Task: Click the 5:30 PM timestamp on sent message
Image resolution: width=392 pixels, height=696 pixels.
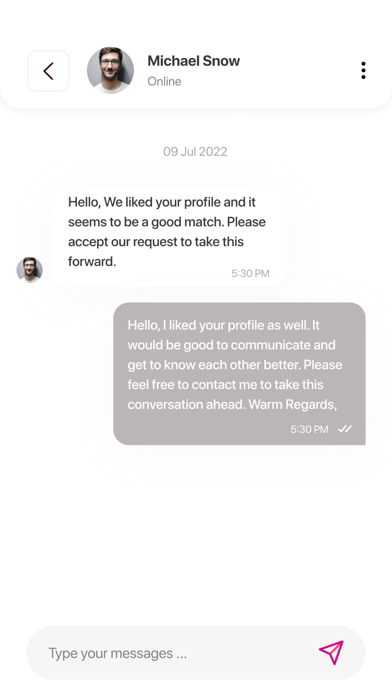Action: point(309,429)
